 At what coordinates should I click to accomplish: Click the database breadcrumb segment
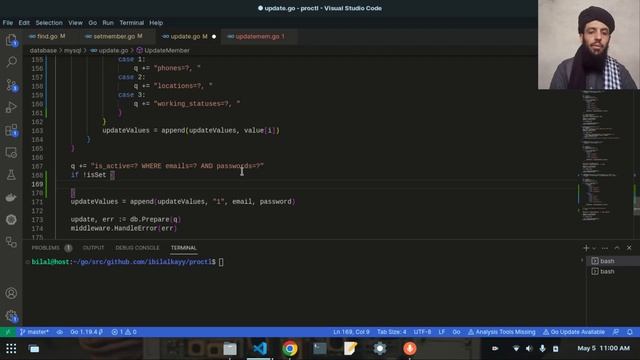[43, 51]
